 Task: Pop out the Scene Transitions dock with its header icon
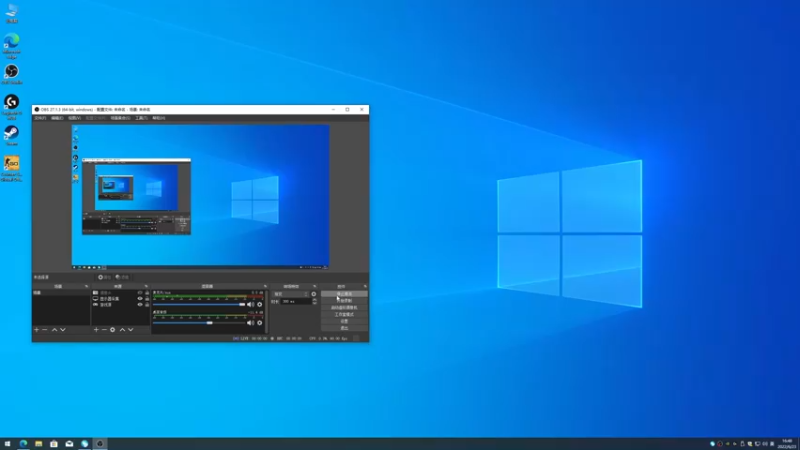point(315,287)
